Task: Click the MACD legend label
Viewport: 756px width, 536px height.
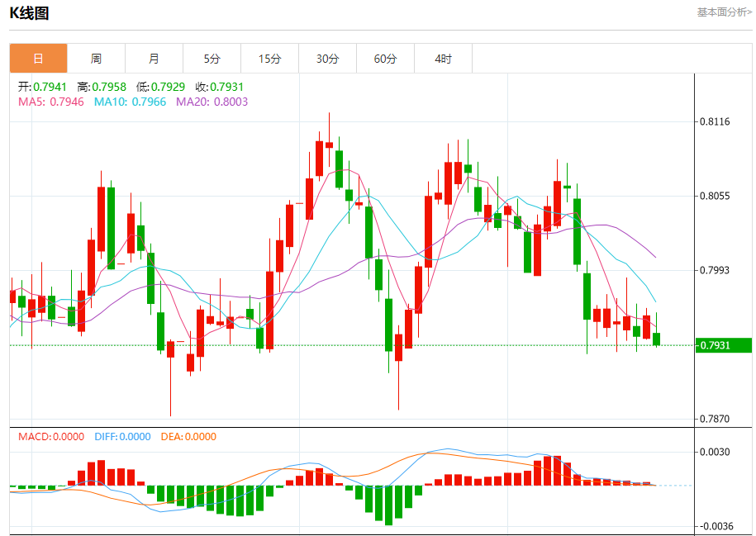Action: (51, 437)
